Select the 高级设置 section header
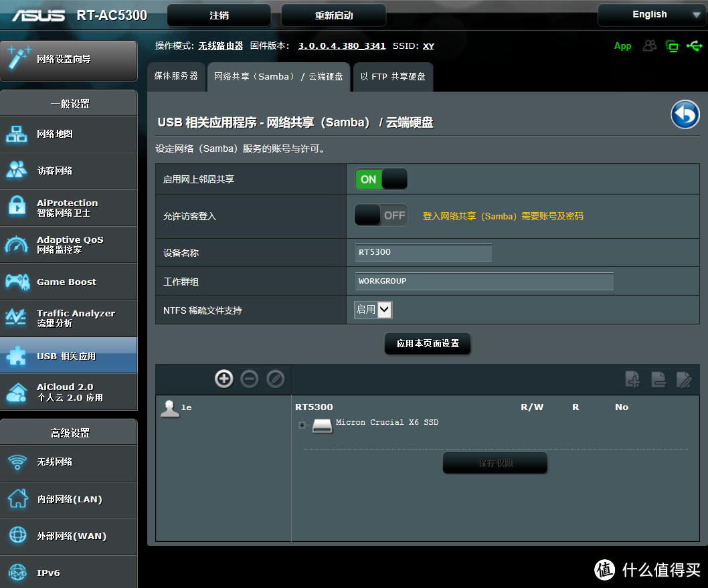This screenshot has height=588, width=708. (69, 432)
